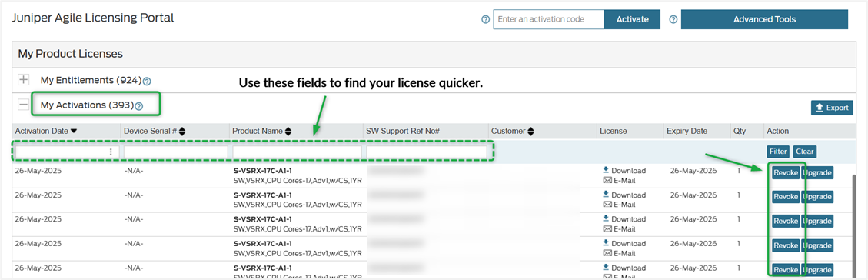The image size is (868, 280).
Task: Click E-Mail envelope icon in first row
Action: coord(607,181)
